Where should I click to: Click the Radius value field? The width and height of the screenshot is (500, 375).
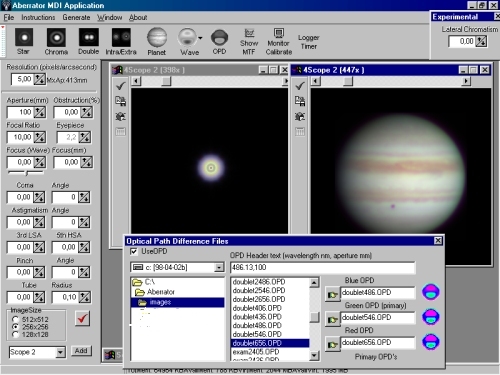[65, 297]
